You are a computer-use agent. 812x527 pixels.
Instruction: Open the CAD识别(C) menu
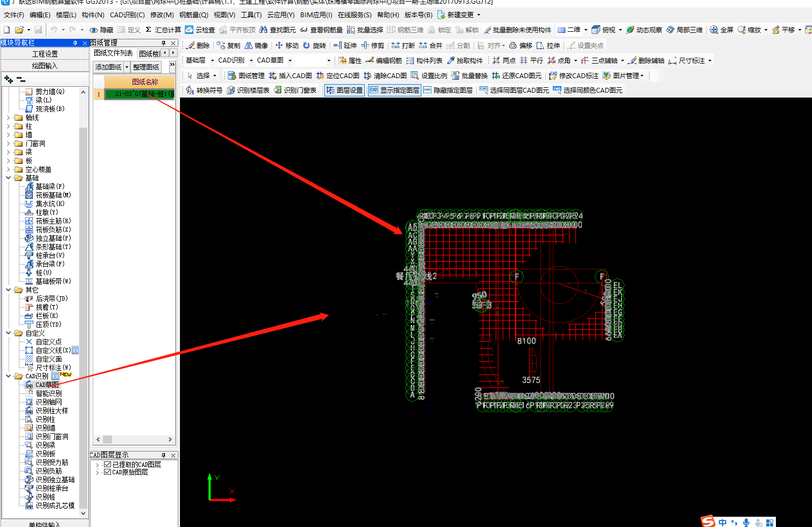point(127,15)
